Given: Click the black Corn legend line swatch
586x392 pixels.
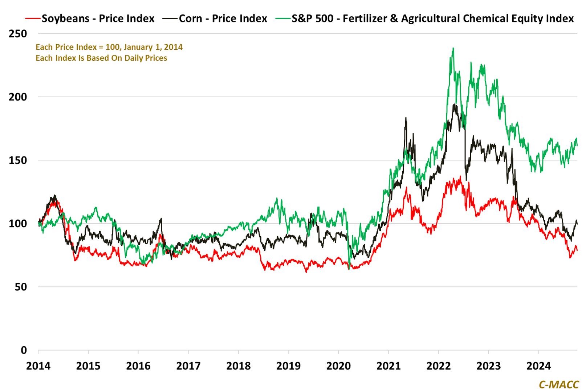Looking at the screenshot, I should tap(170, 19).
